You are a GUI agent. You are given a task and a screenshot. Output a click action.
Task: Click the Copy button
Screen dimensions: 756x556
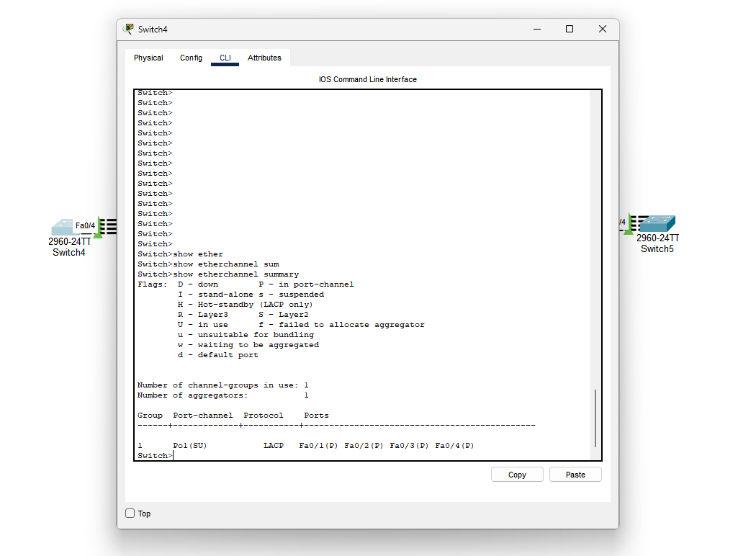pos(517,475)
